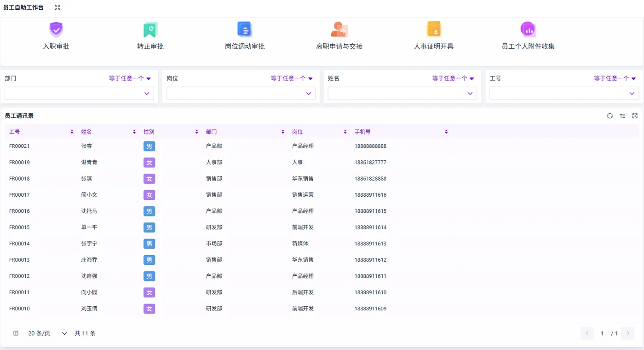This screenshot has width=644, height=350.
Task: Click the fullscreen icon beside 员工自助工作台
Action: 57,8
